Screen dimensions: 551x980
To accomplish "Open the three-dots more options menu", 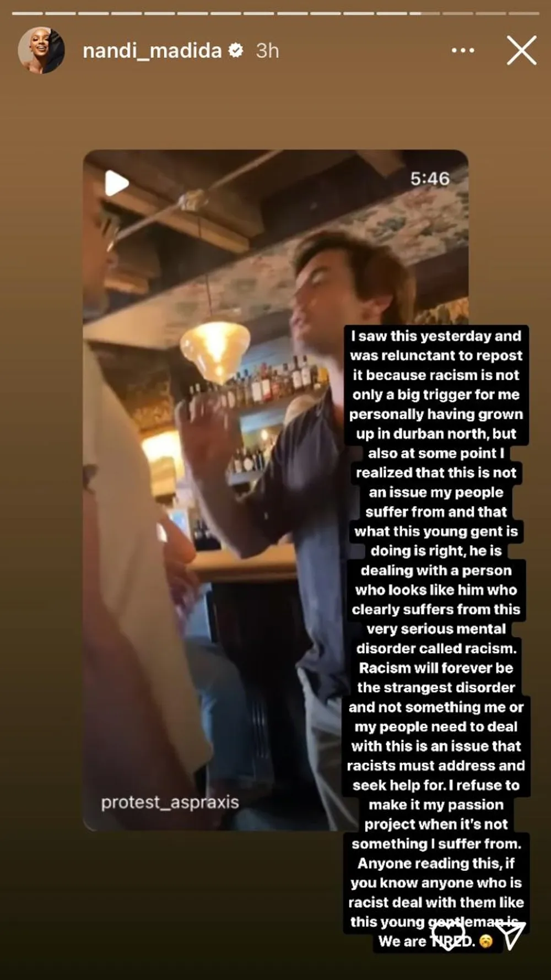I will 462,50.
